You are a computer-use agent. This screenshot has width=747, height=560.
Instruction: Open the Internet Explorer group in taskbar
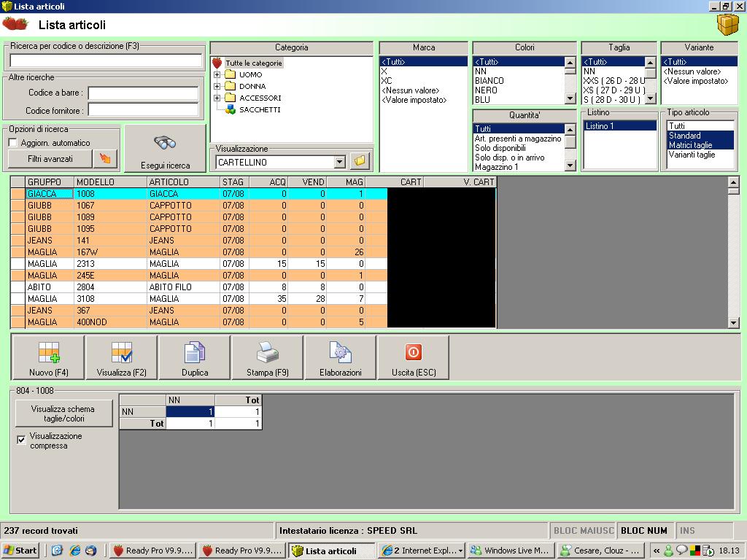(x=422, y=551)
